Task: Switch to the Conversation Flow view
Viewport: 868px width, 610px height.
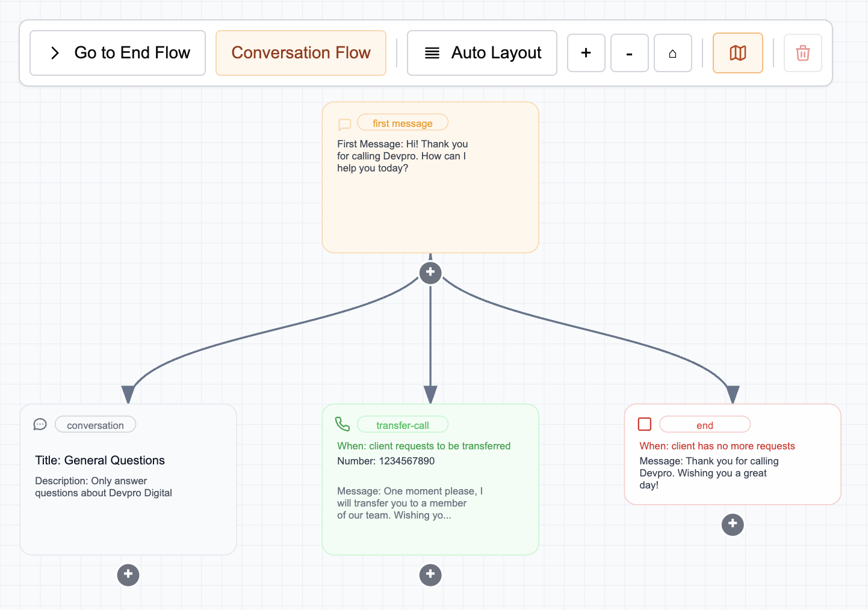Action: [x=301, y=53]
